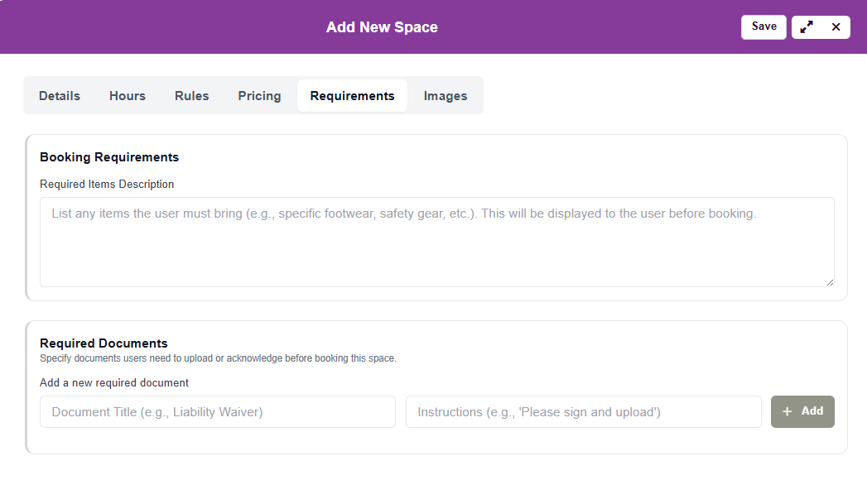Screen dimensions: 867x504
Task: Click the Required Items Description label
Action: click(x=107, y=184)
